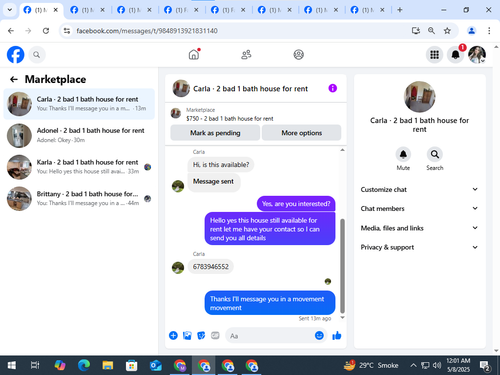Go to the Facebook Home icon
This screenshot has width=500, height=375.
click(194, 54)
